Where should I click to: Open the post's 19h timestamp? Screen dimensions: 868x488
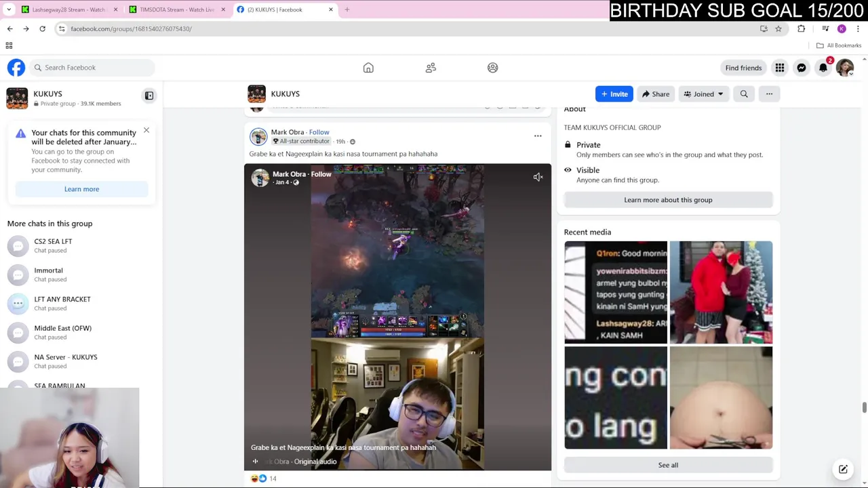(x=340, y=142)
